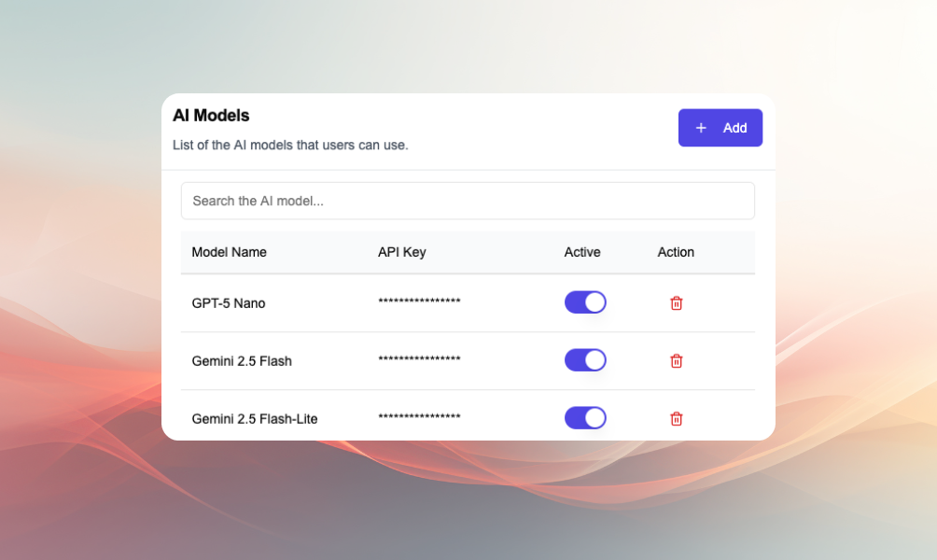Click the Gemini 2.5 Flash row name
The height and width of the screenshot is (560, 937).
242,361
